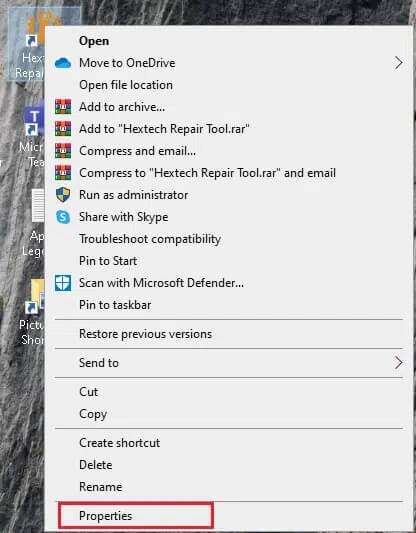Screen dimensions: 416x533
Task: Select Pin to taskbar entry
Action: pos(115,305)
